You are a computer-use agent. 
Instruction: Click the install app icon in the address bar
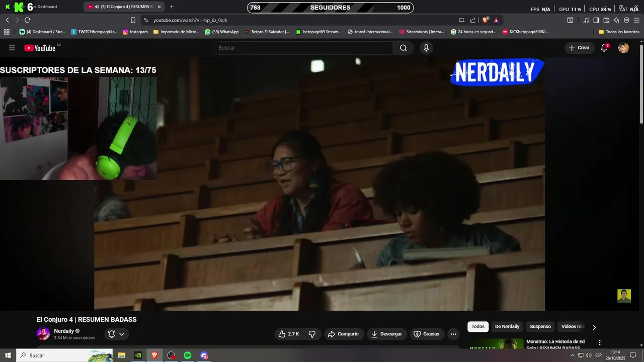click(461, 20)
